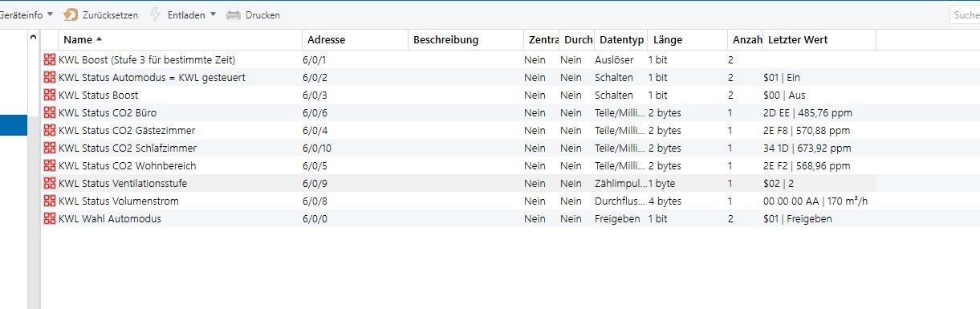Select group address icon for KWL Boost
Screen dimensions: 980x309
pos(50,59)
